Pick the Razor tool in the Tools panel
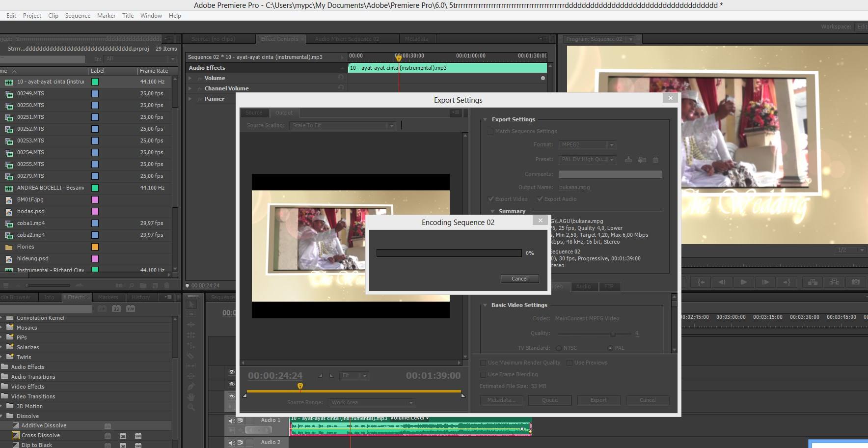 (x=191, y=356)
